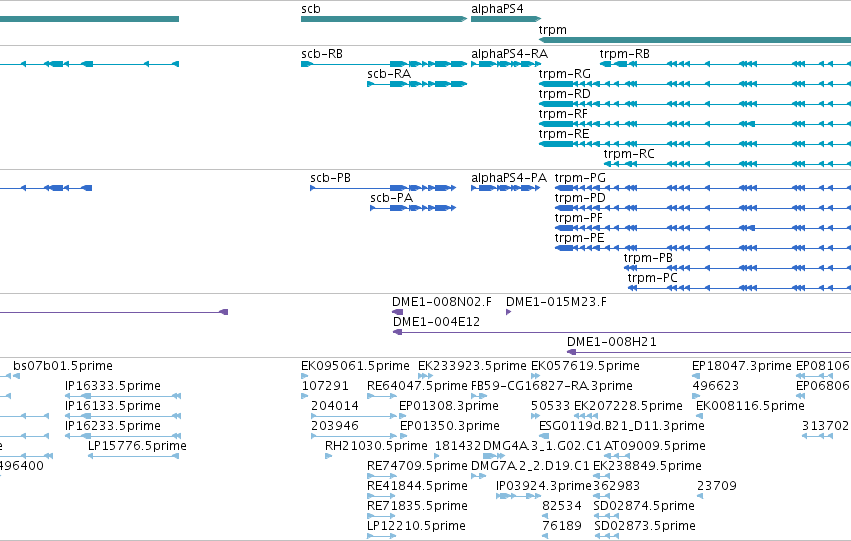Screen dimensions: 851x541
Task: Click the EP01308.3prime EST label
Action: (x=449, y=406)
